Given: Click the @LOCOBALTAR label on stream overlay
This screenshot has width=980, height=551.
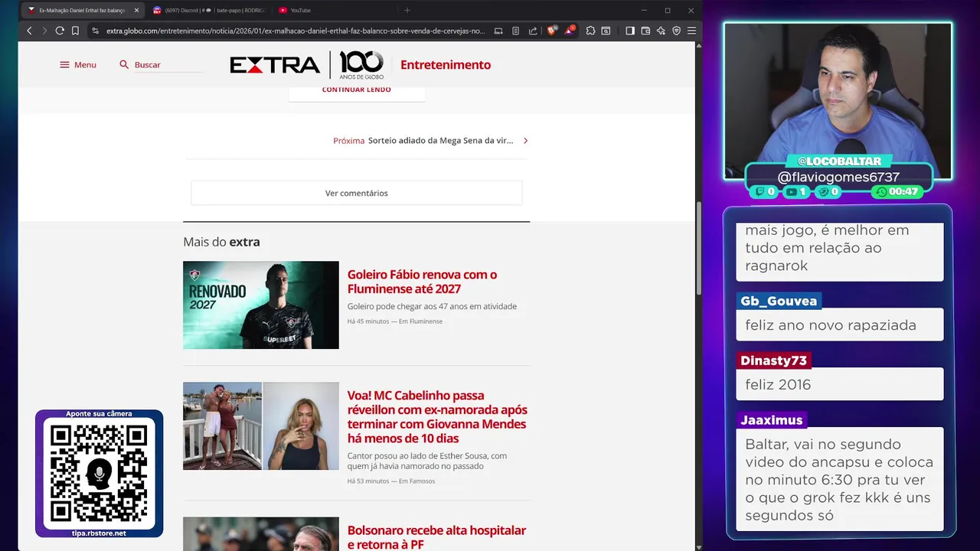Looking at the screenshot, I should click(x=839, y=161).
